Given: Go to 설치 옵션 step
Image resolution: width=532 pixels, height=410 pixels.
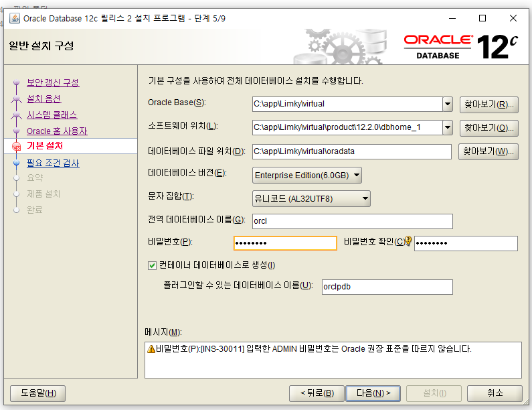Looking at the screenshot, I should tap(44, 99).
